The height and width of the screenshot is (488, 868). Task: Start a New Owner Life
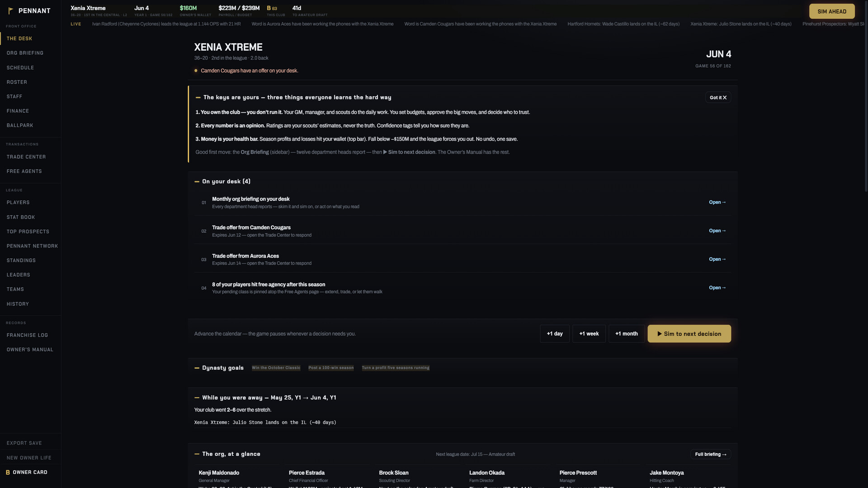point(31,458)
